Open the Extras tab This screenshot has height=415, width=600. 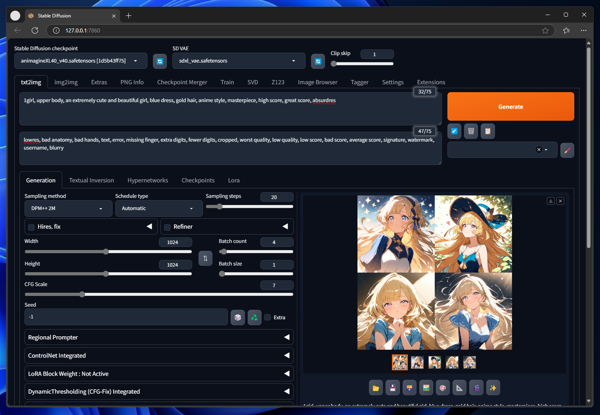[x=99, y=82]
